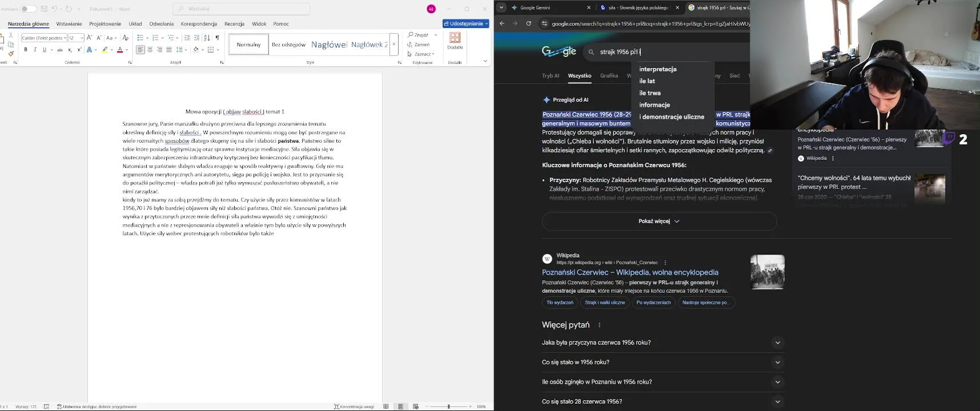
Task: Click the Word search box Wyszukaj
Action: click(241, 9)
